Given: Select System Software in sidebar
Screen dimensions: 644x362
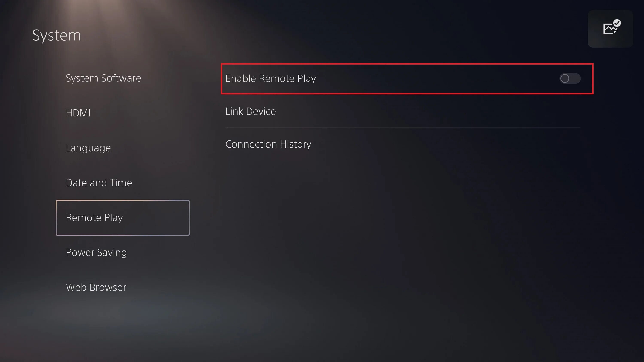Looking at the screenshot, I should point(103,78).
